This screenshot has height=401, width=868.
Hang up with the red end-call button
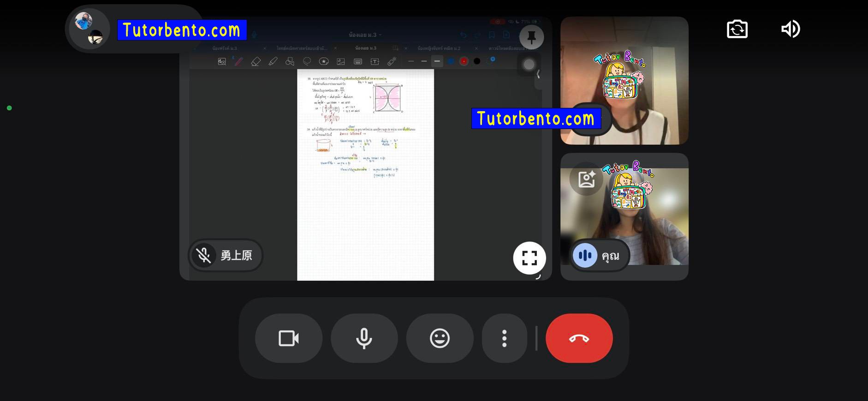pyautogui.click(x=579, y=338)
